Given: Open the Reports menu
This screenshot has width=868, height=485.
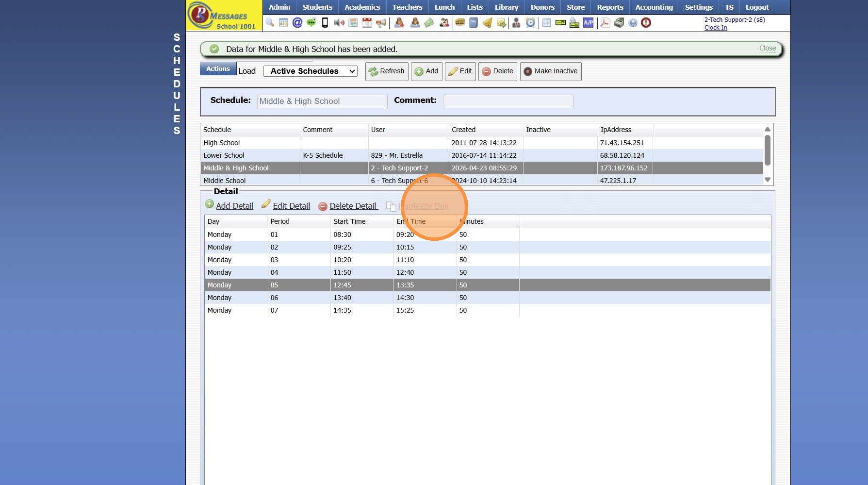Looking at the screenshot, I should tap(610, 7).
